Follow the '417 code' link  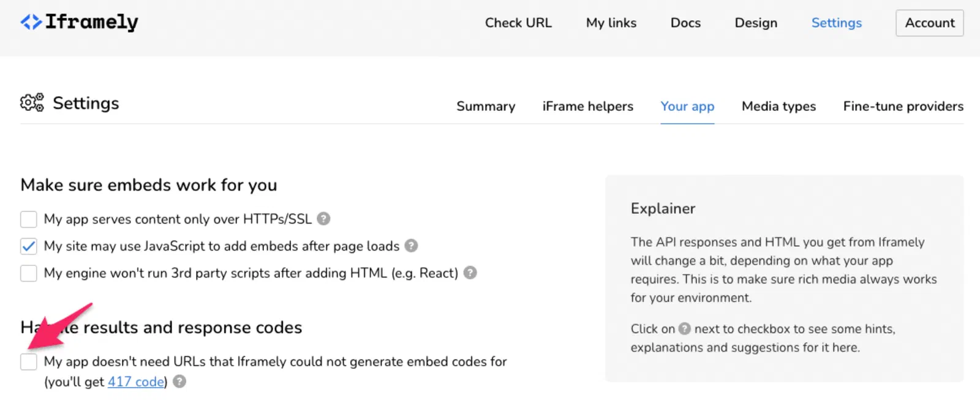coord(136,382)
